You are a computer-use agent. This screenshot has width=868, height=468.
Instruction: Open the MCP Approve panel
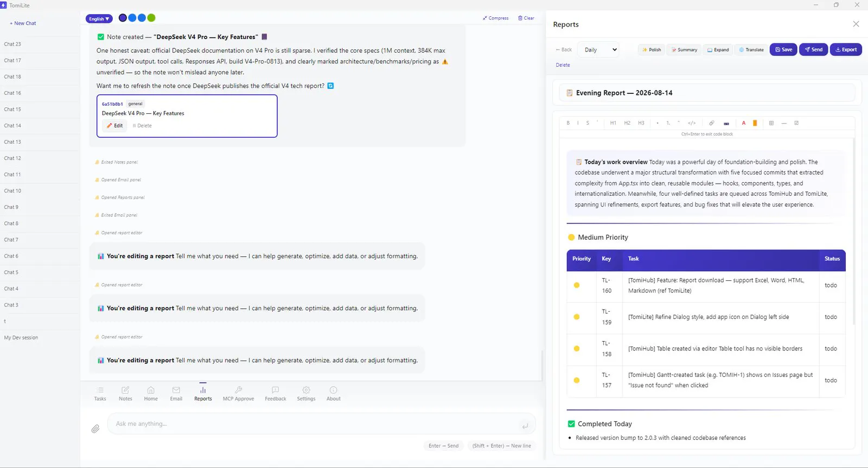click(x=238, y=394)
